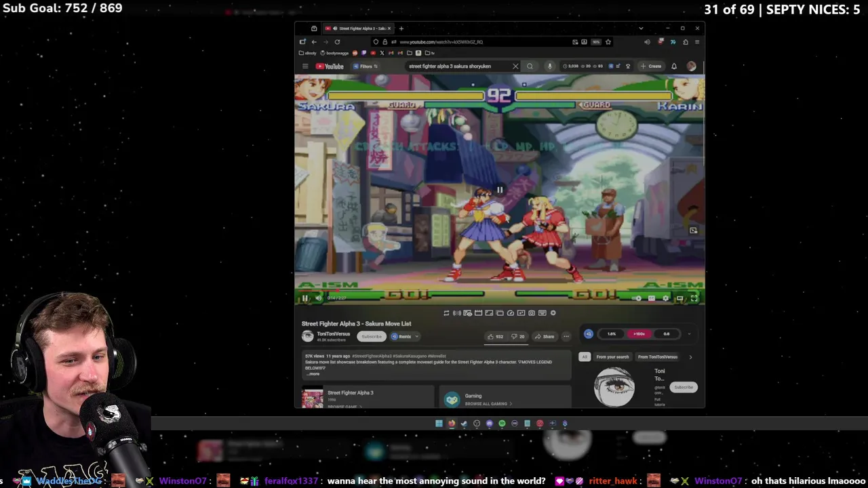Viewport: 868px width, 488px height.
Task: Share the video
Action: [x=545, y=336]
